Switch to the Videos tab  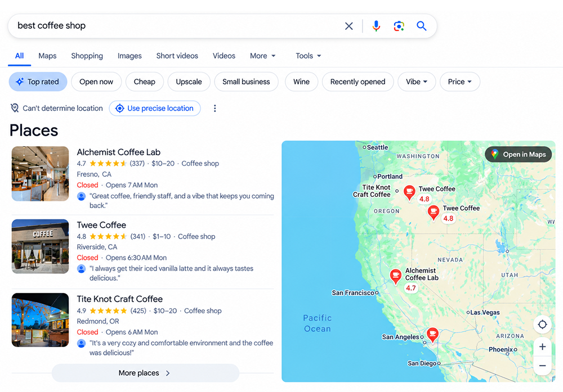224,56
